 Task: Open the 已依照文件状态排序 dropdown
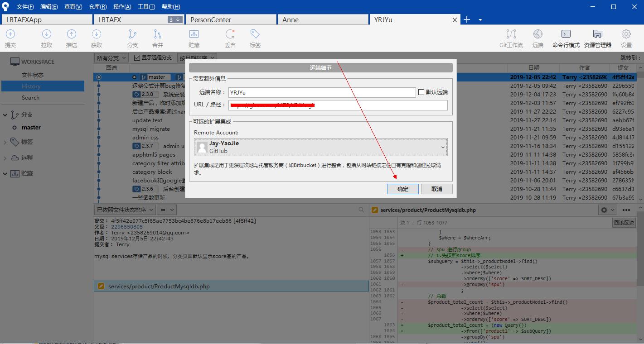[125, 210]
